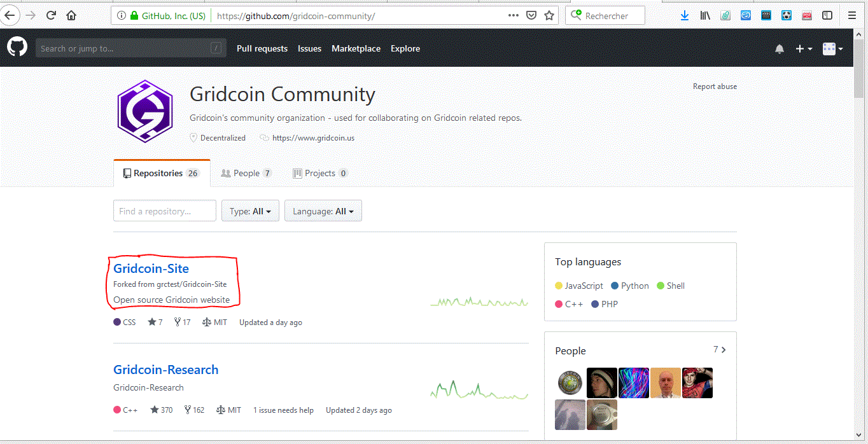Visit the https://www.gridcoin.us website link
This screenshot has width=868, height=444.
click(313, 138)
